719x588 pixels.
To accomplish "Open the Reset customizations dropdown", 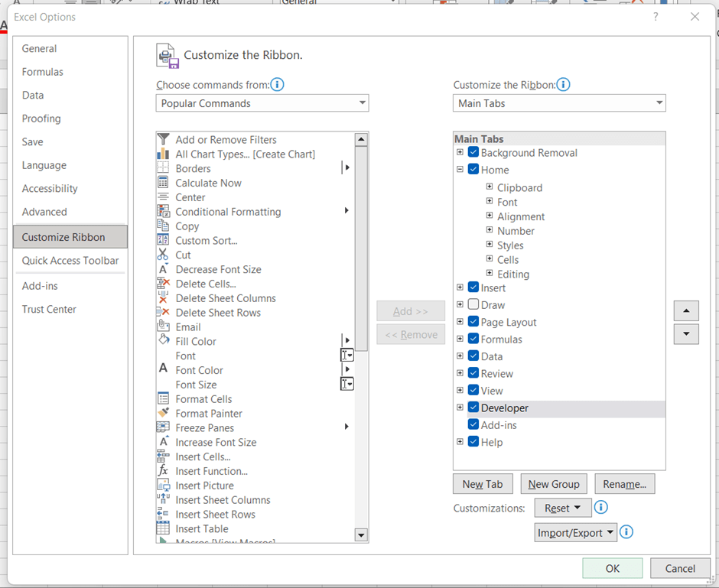I will tap(563, 508).
